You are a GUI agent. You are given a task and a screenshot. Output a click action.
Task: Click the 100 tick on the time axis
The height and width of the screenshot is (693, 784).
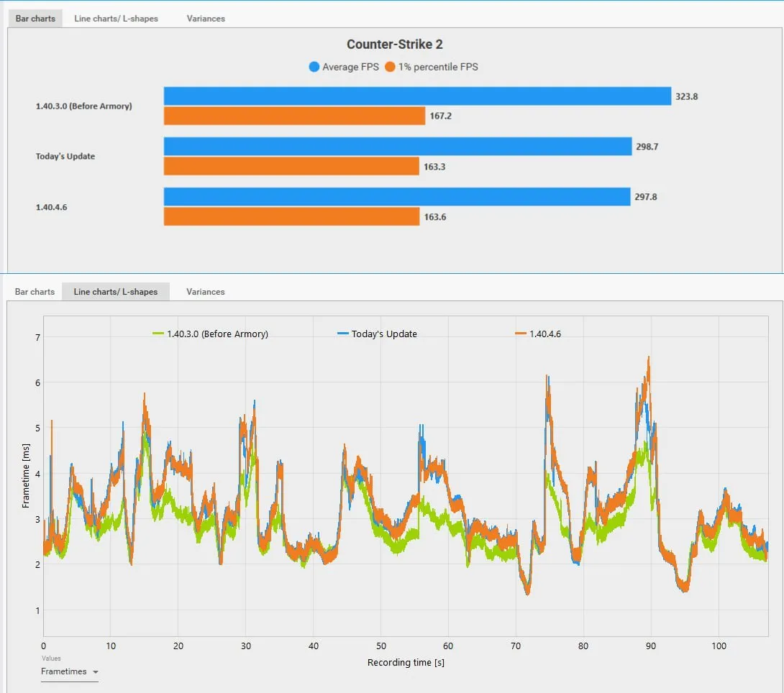coord(719,646)
